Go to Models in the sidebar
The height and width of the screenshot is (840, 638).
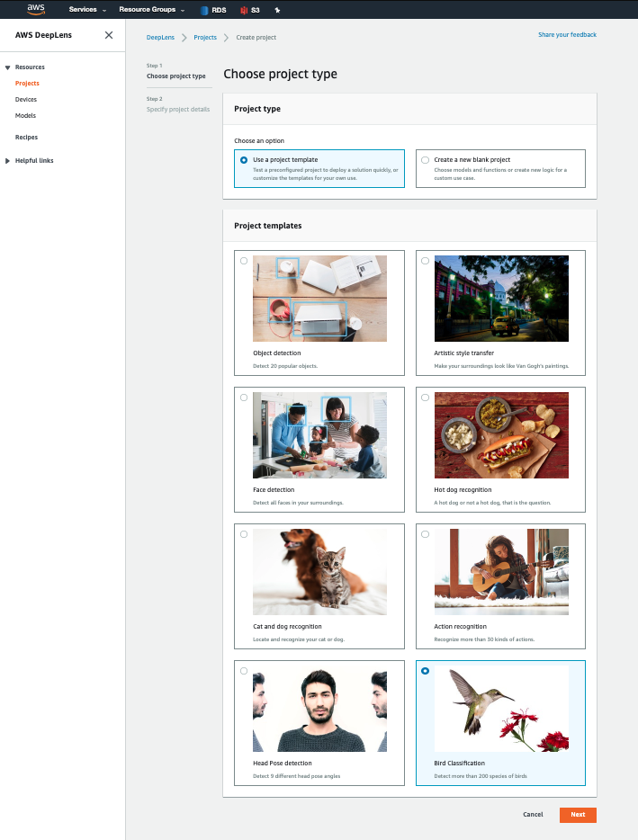point(25,116)
